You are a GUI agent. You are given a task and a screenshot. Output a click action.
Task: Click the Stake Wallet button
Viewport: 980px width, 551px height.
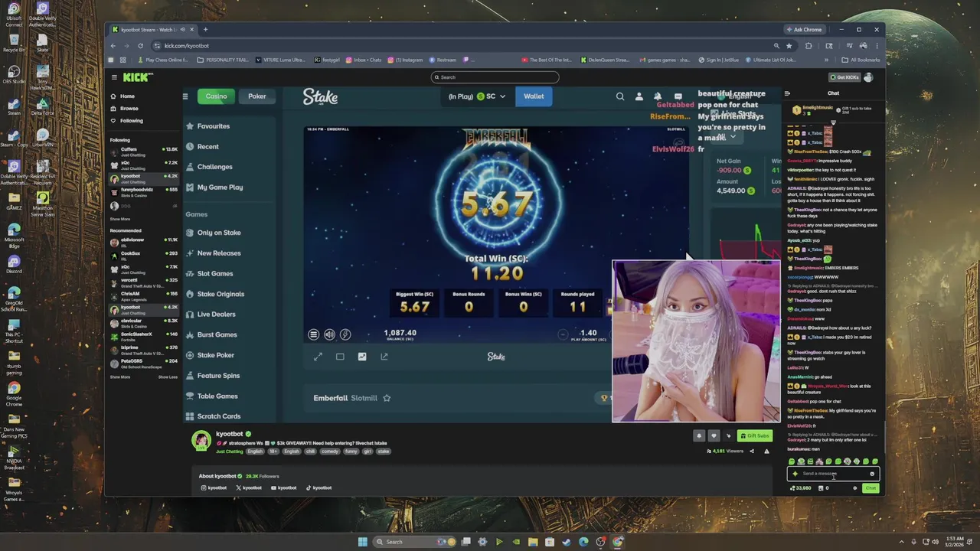[x=534, y=96]
